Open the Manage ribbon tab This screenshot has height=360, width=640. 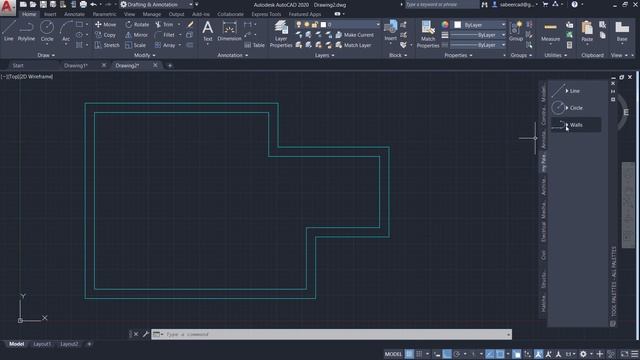(152, 14)
